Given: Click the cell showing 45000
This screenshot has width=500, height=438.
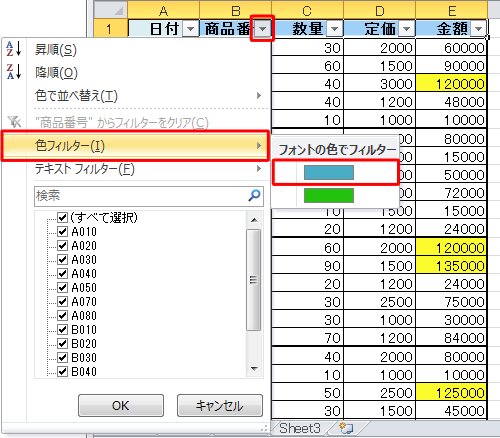Looking at the screenshot, I should [x=451, y=411].
